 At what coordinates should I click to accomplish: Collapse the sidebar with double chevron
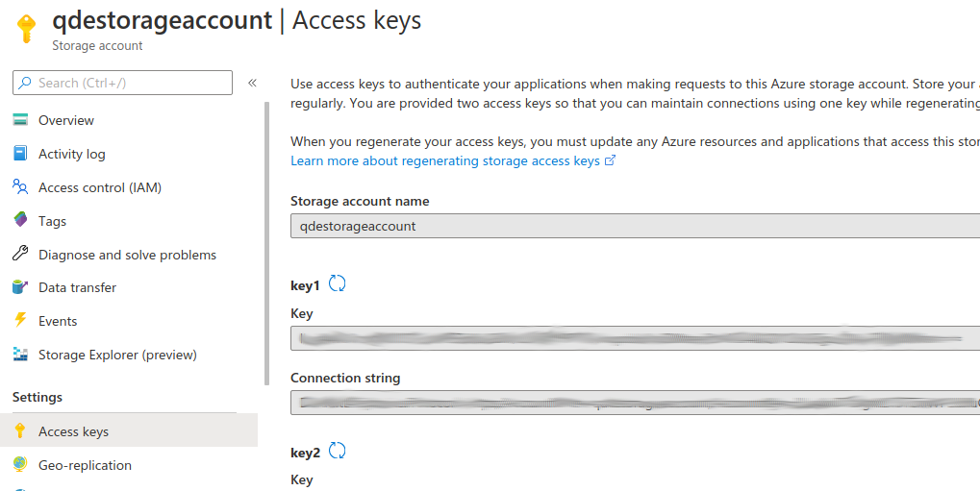(x=252, y=83)
